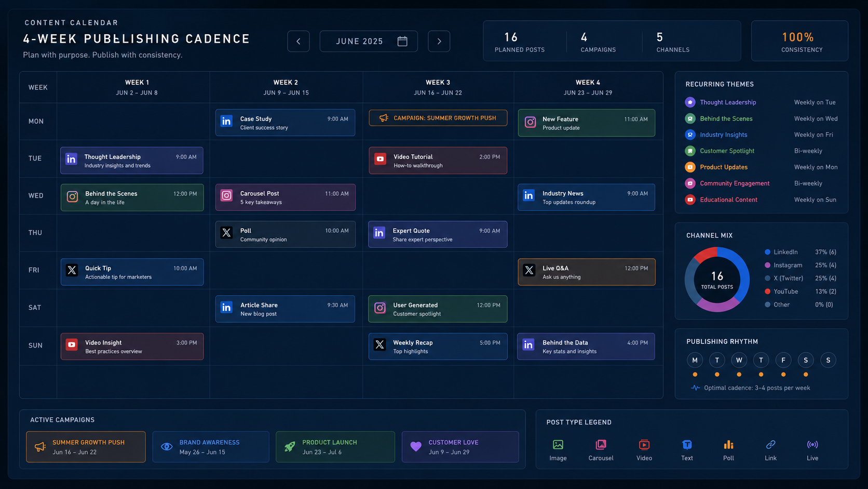Select the Carousel post type icon
Viewport: 868px width, 489px height.
[601, 445]
